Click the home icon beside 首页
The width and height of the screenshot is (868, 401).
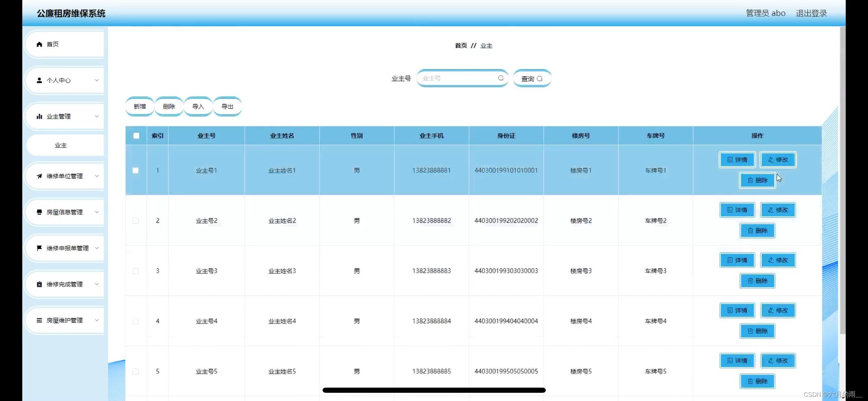tap(39, 44)
